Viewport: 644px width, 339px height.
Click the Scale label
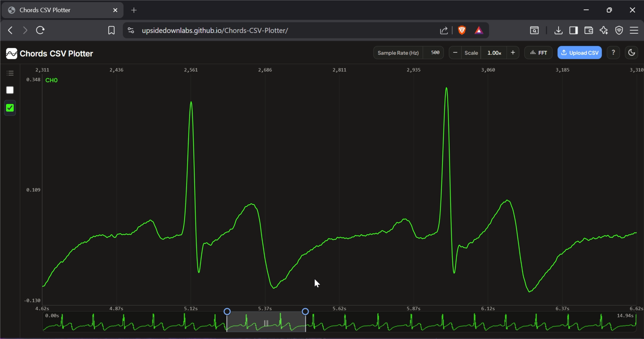[471, 53]
